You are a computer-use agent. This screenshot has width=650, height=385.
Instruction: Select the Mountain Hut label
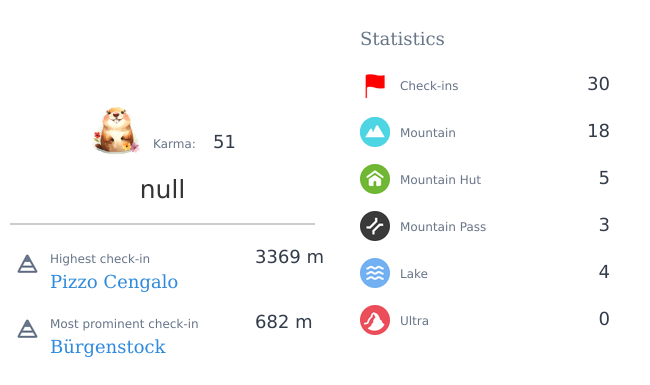(x=440, y=180)
